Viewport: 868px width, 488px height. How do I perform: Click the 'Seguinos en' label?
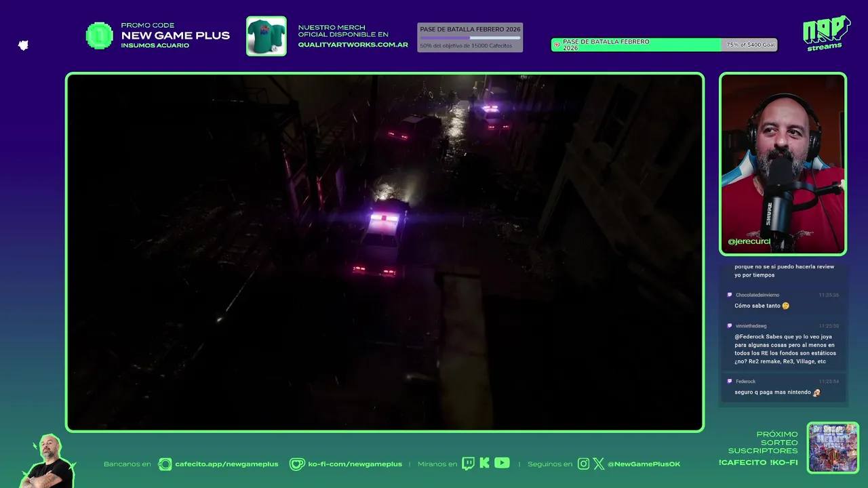[550, 464]
